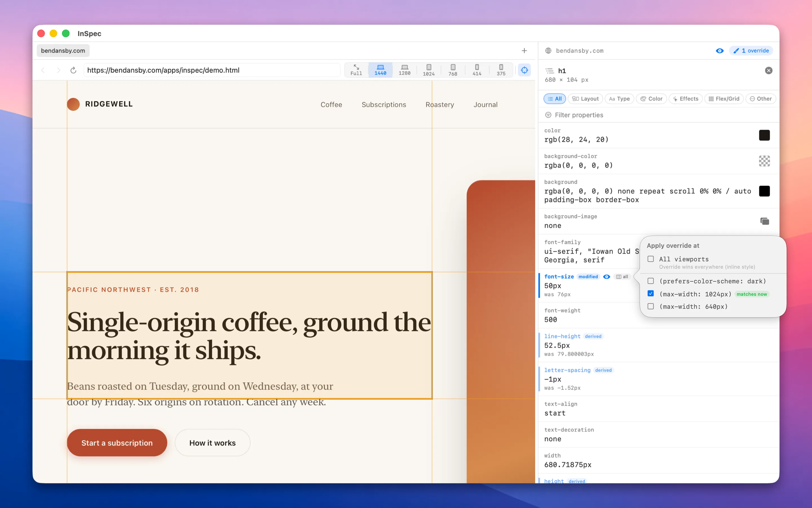This screenshot has height=508, width=812.
Task: Go forward using the browser forward arrow
Action: tap(59, 70)
